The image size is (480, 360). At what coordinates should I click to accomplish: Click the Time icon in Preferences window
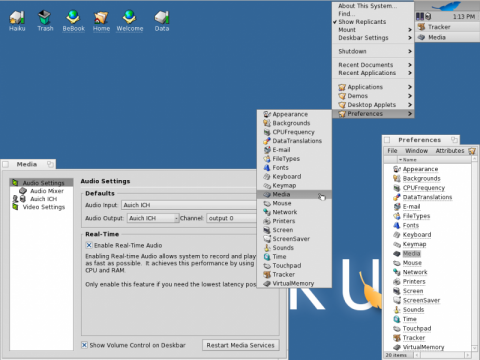[x=397, y=319]
